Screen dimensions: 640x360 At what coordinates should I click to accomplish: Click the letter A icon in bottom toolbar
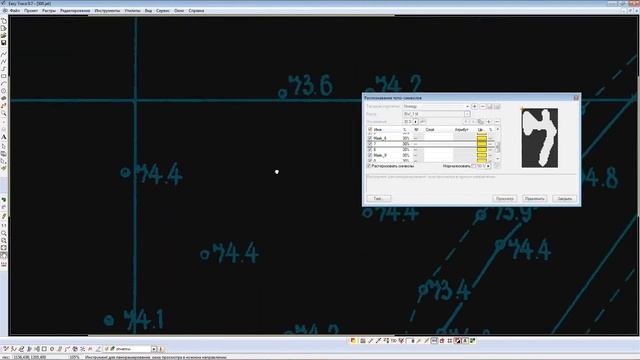point(465,341)
